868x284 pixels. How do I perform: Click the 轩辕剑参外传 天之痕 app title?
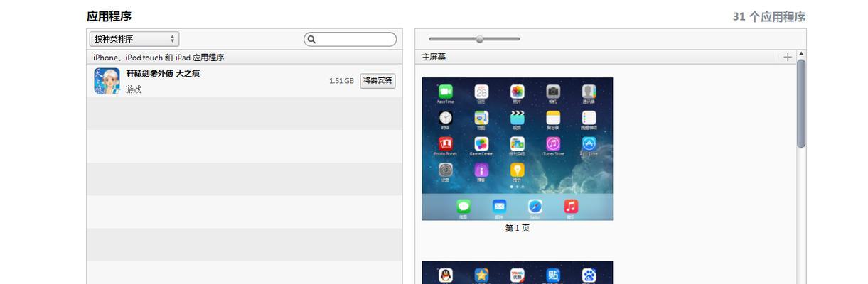163,73
